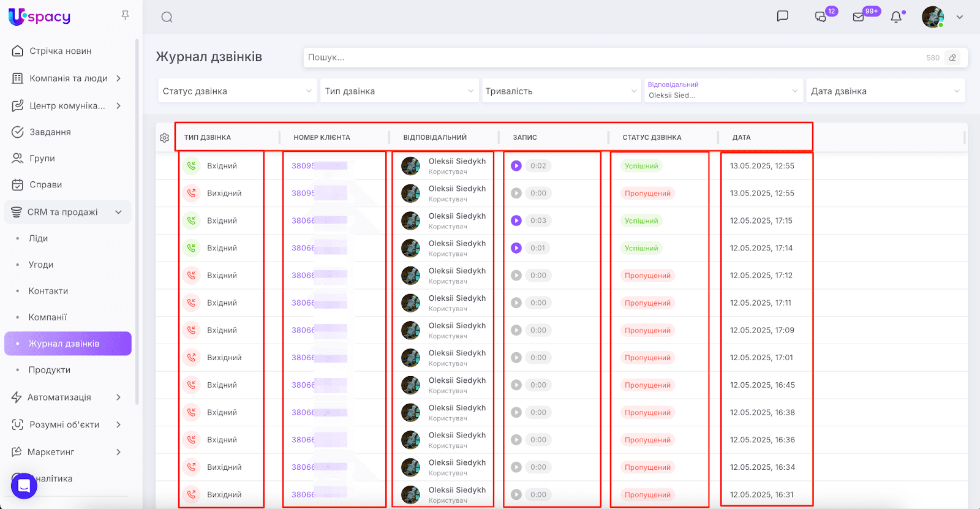
Task: Sort by the Статус дзвінка column header
Action: [652, 138]
